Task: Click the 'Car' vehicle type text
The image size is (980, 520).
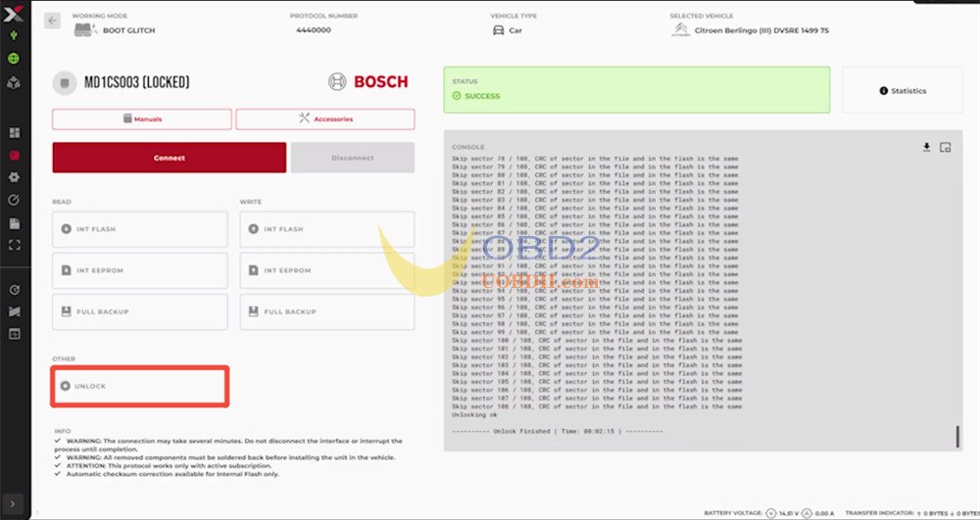Action: (515, 30)
